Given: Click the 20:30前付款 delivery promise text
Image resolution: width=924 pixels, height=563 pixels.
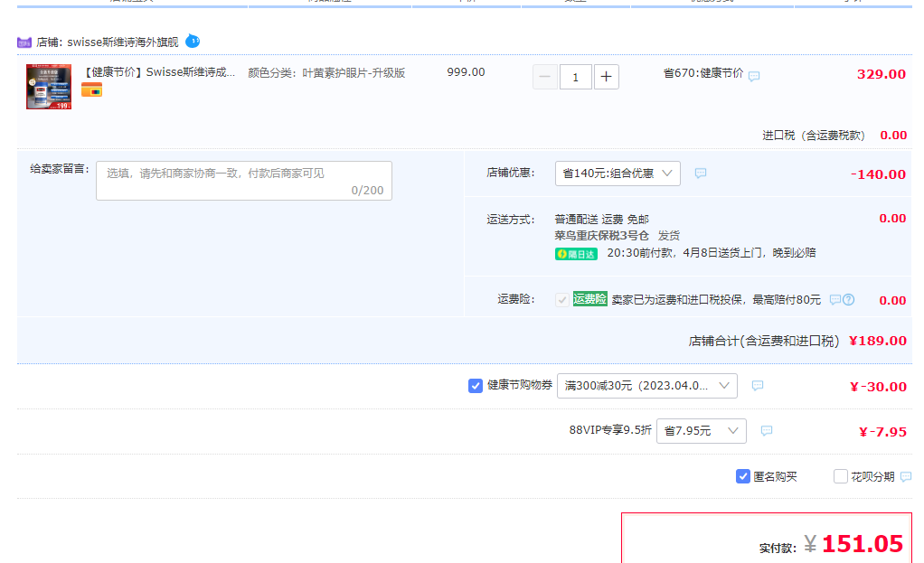Looking at the screenshot, I should point(712,253).
